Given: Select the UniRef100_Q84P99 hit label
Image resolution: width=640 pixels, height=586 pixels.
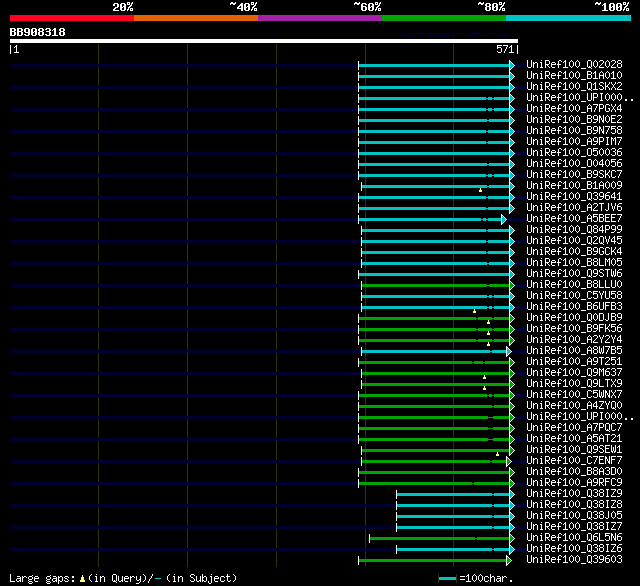Looking at the screenshot, I should point(574,230).
